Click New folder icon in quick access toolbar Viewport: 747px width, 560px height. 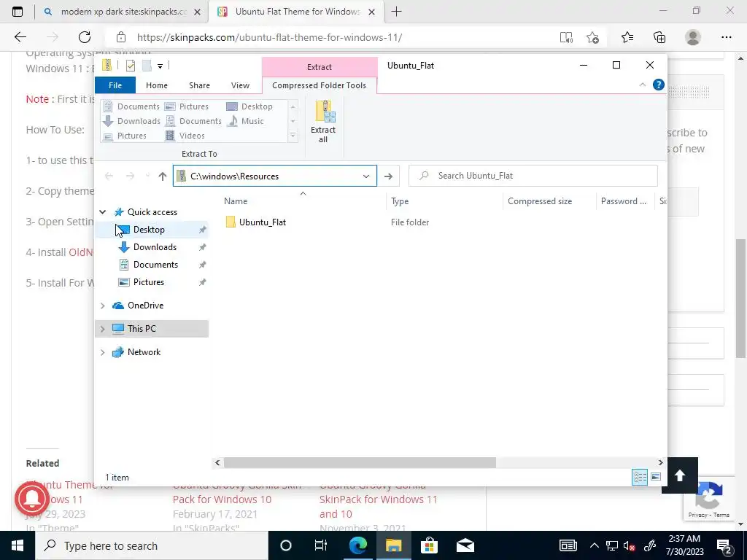[147, 66]
